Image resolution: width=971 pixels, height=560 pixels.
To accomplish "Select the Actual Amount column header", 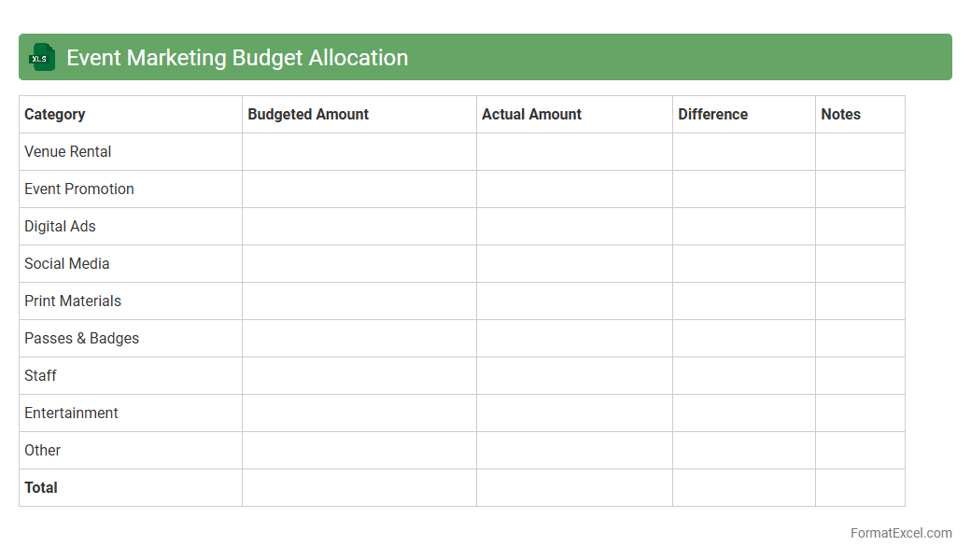I will [531, 115].
